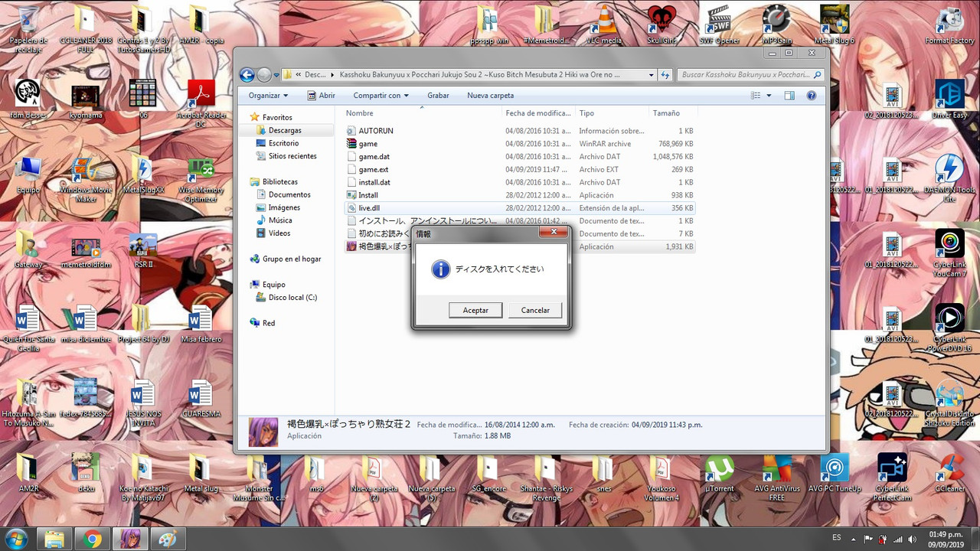
Task: Open File Explorer from the taskbar
Action: (x=54, y=539)
